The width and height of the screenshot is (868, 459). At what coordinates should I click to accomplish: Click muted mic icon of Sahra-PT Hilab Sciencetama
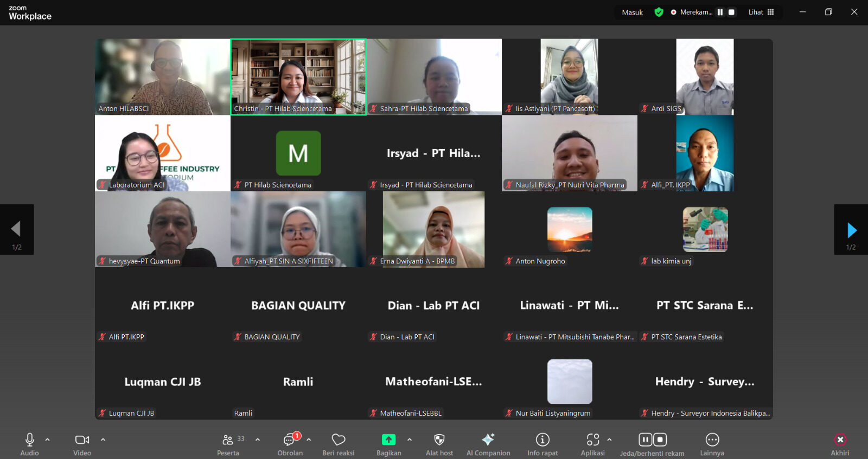(x=373, y=108)
